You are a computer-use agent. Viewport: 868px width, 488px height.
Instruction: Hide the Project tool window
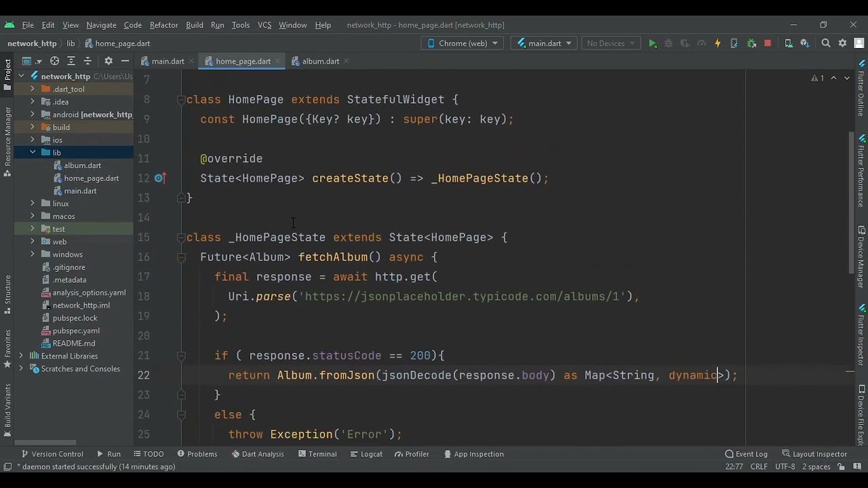click(124, 61)
